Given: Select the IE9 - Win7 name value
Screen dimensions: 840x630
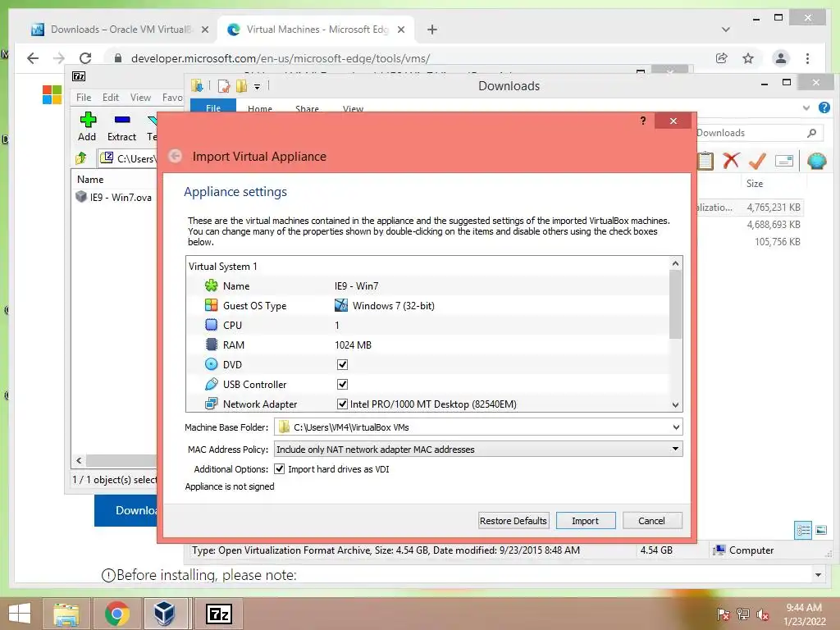Looking at the screenshot, I should click(x=356, y=285).
